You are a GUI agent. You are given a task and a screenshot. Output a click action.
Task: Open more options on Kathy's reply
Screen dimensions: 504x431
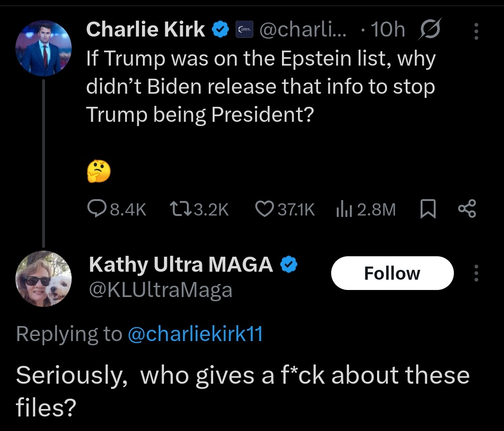point(476,273)
